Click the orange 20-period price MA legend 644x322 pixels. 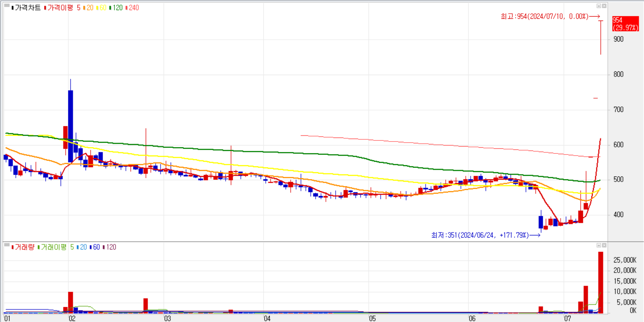tap(89, 8)
